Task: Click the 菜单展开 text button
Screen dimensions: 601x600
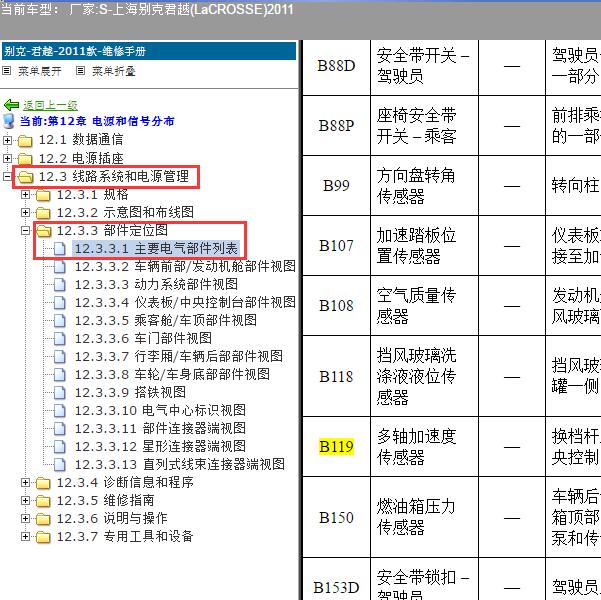Action: [39, 71]
